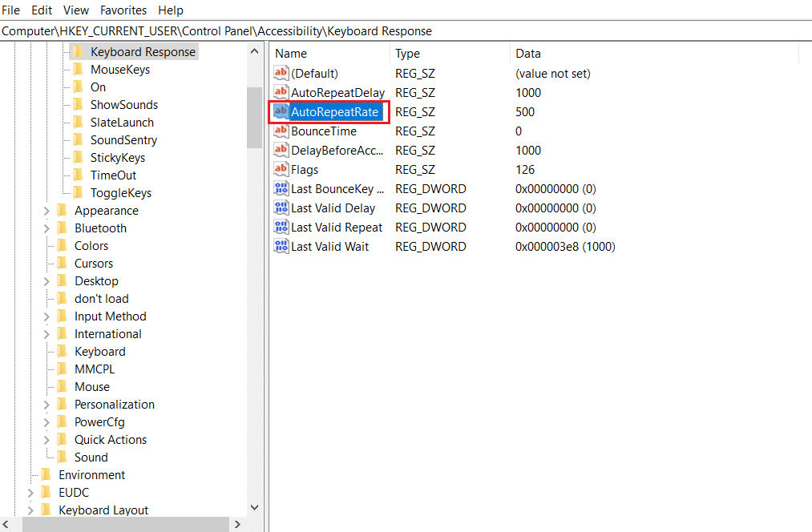Click the registry path address bar
Image resolution: width=812 pixels, height=532 pixels.
(x=406, y=31)
